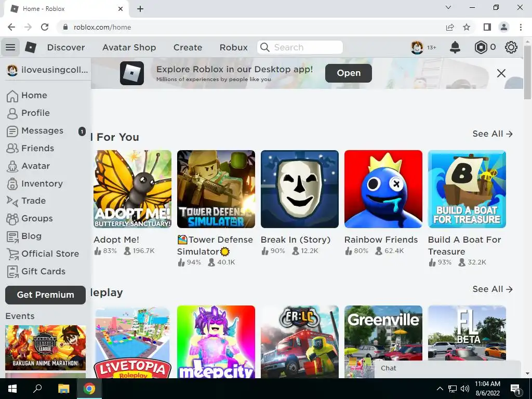This screenshot has width=532, height=399.
Task: Click the Blog sidebar icon
Action: [x=12, y=236]
